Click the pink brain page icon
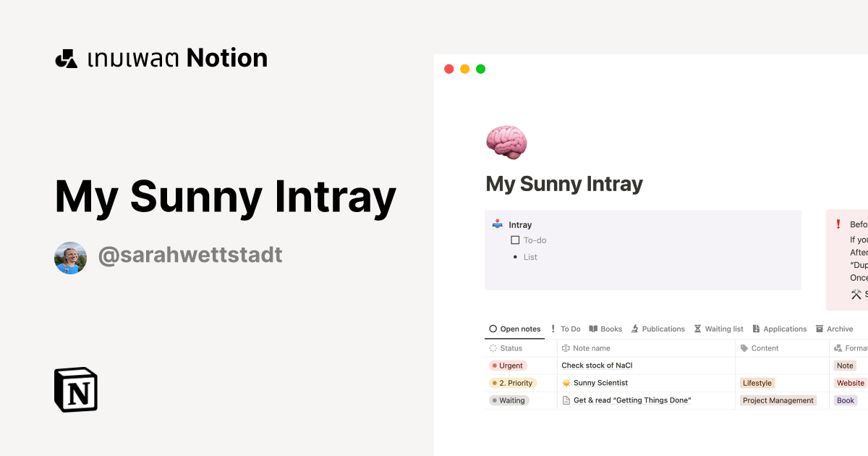This screenshot has height=456, width=868. click(x=506, y=142)
